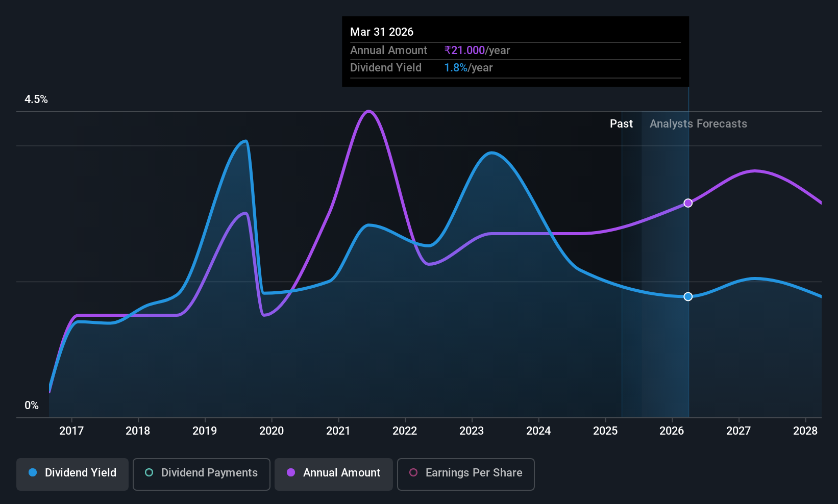Toggle the Annual Amount legend button
The width and height of the screenshot is (838, 504).
[x=334, y=474]
